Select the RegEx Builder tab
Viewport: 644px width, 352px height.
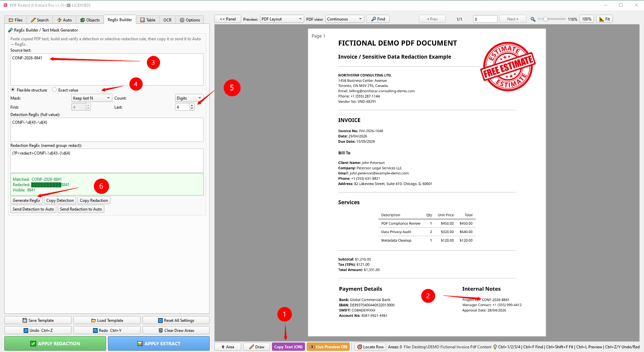[120, 19]
